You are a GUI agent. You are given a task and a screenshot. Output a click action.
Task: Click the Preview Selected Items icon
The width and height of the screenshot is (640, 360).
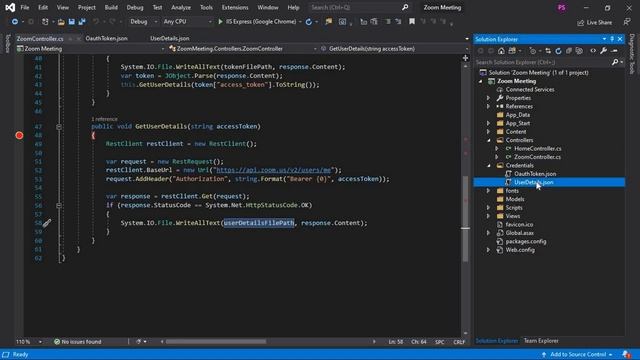point(615,51)
